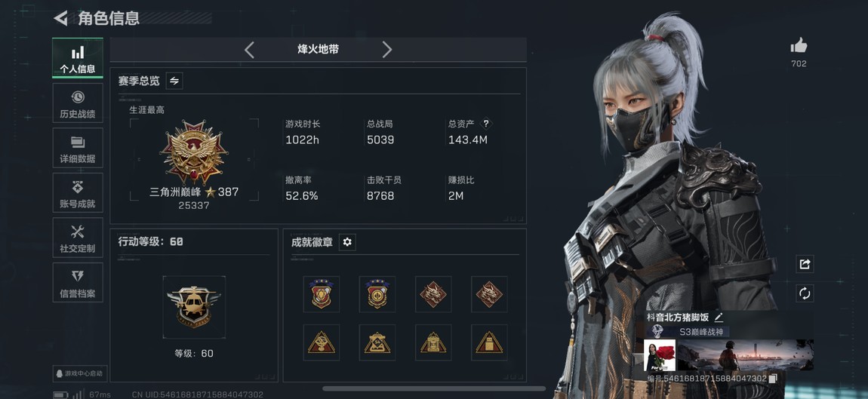Switch to the previous mode with the left chevron
Screen dimensions: 868x399
(x=250, y=50)
